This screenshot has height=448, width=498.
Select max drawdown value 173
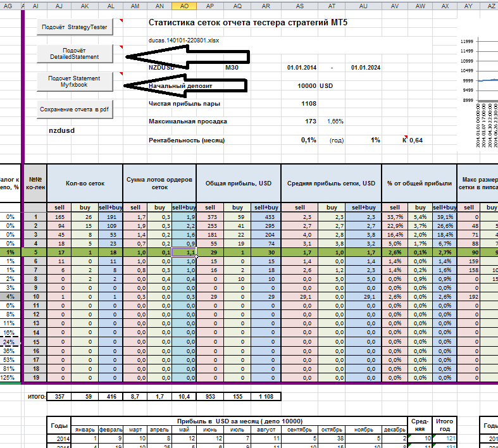pyautogui.click(x=311, y=121)
